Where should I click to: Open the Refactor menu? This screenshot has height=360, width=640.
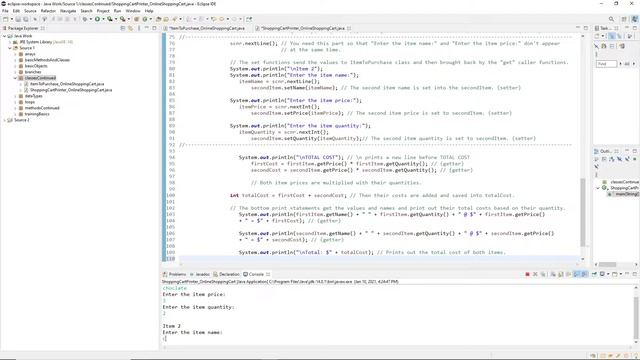(x=48, y=11)
